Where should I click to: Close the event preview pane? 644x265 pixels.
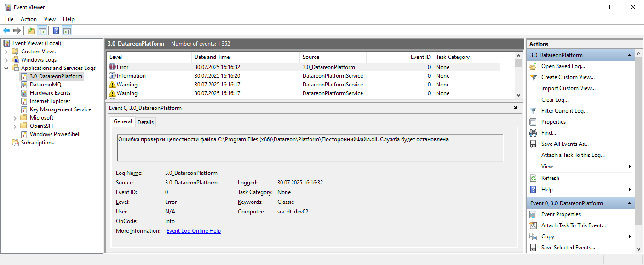tap(516, 108)
